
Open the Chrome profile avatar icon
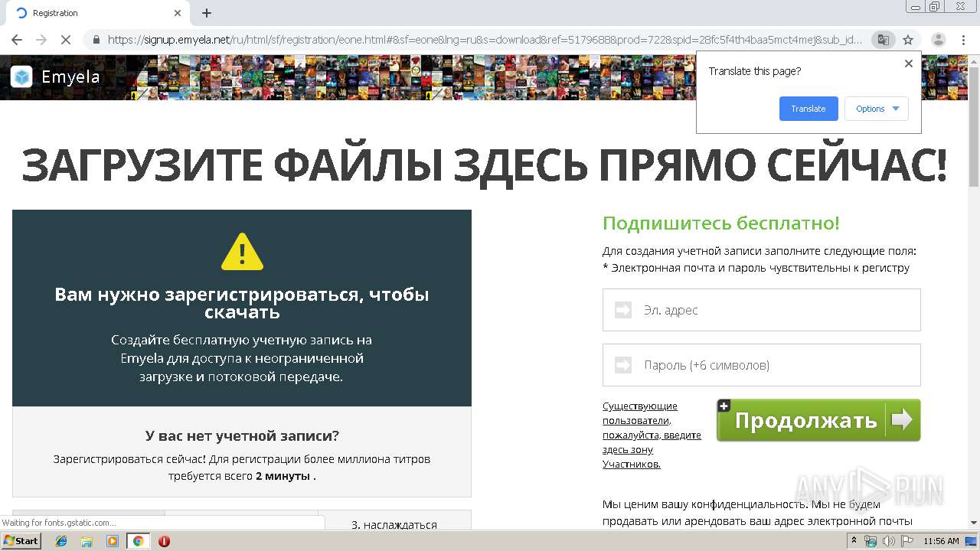pyautogui.click(x=938, y=40)
